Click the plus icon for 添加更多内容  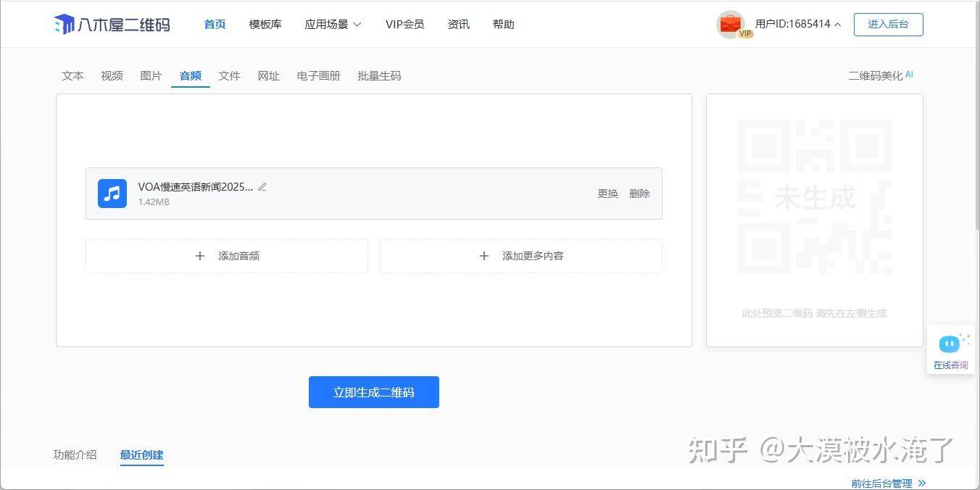pos(484,256)
